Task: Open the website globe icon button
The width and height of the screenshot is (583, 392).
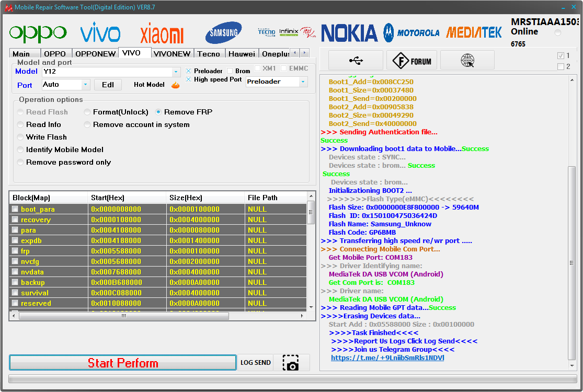Action: tap(467, 60)
